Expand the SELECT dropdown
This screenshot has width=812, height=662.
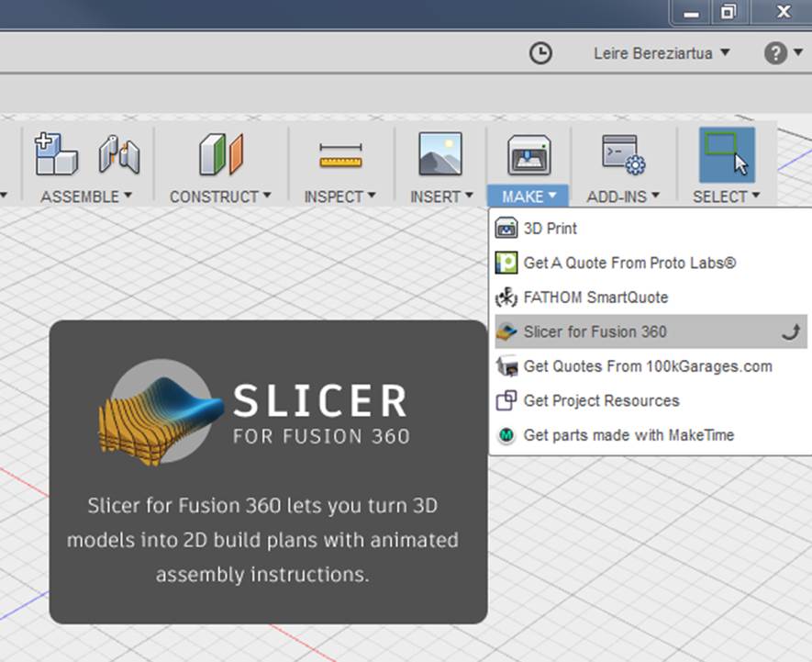(726, 196)
